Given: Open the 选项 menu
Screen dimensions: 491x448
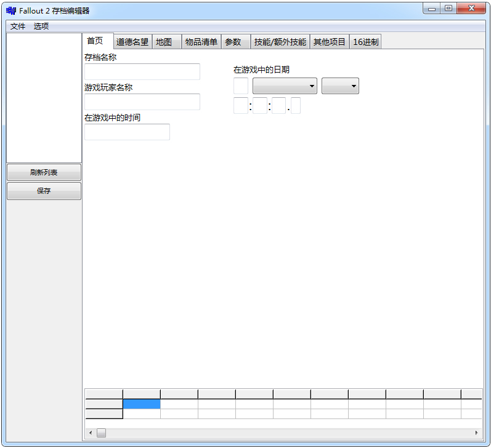Looking at the screenshot, I should click(41, 26).
